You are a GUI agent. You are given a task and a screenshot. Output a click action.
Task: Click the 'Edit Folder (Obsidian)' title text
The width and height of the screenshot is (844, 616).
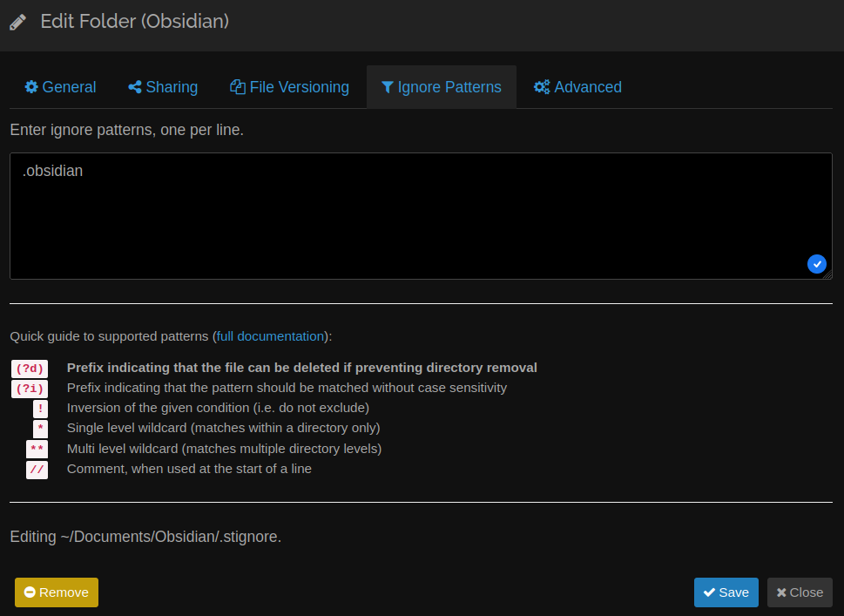pos(134,22)
